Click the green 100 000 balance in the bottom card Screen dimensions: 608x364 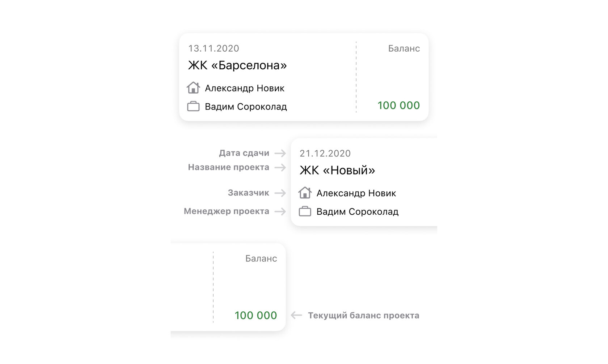point(256,316)
